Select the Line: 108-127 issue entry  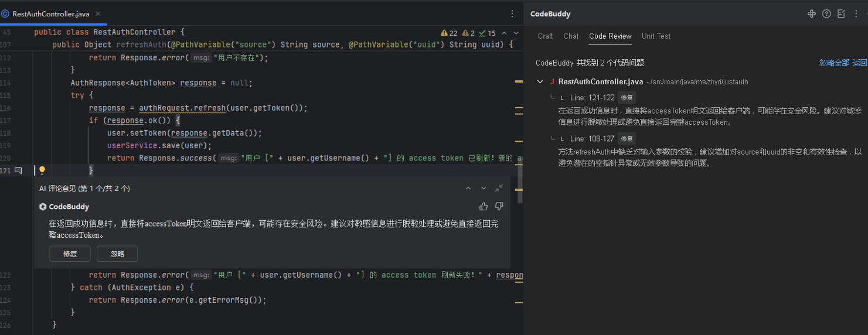[592, 139]
